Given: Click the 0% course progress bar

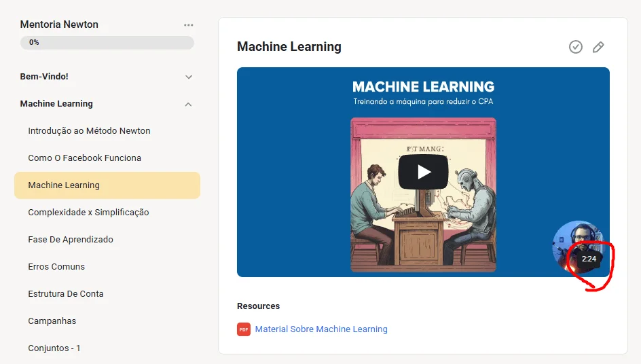Looking at the screenshot, I should tap(107, 43).
